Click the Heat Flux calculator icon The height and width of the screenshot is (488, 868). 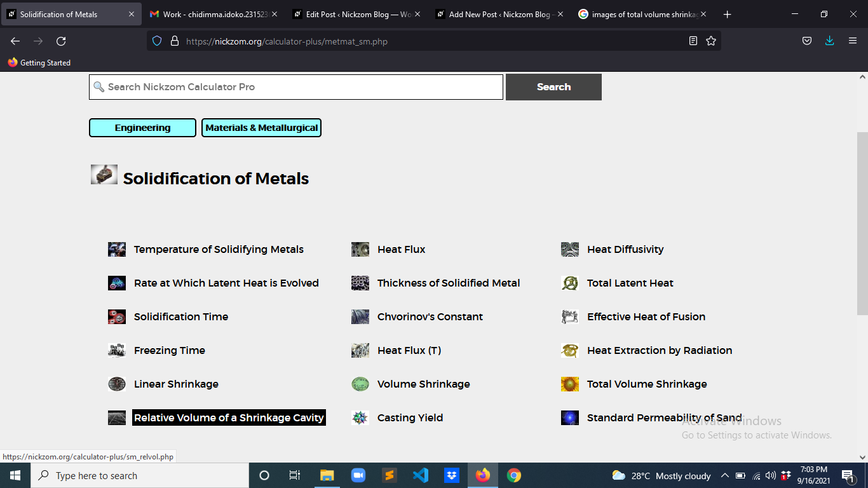click(x=360, y=249)
